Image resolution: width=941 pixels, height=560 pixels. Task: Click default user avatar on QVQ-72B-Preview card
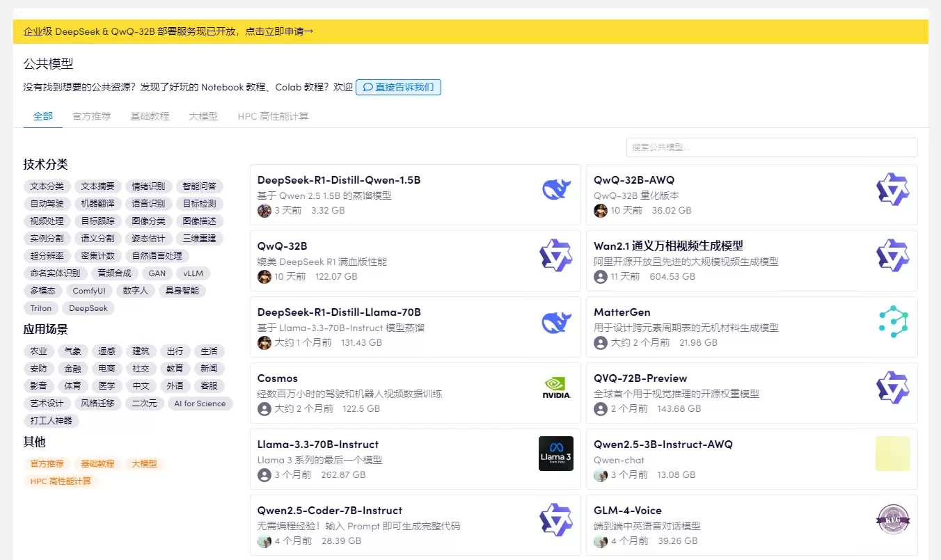pos(601,409)
